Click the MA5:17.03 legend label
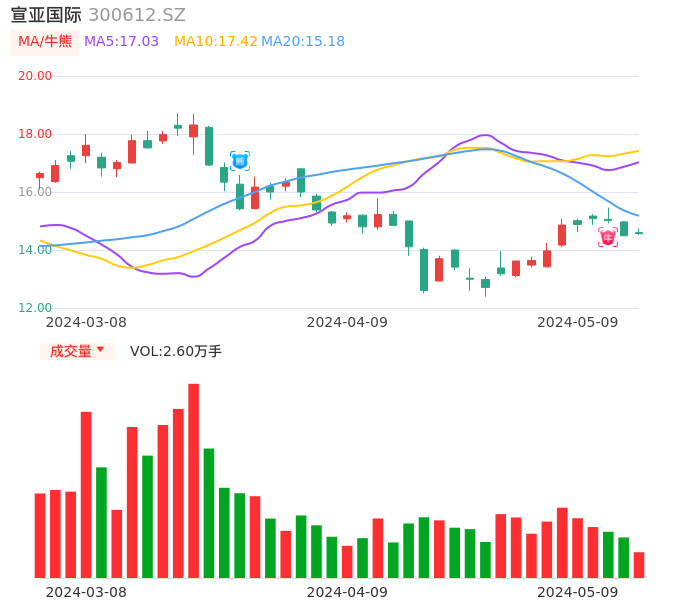This screenshot has height=606, width=686. (x=121, y=42)
